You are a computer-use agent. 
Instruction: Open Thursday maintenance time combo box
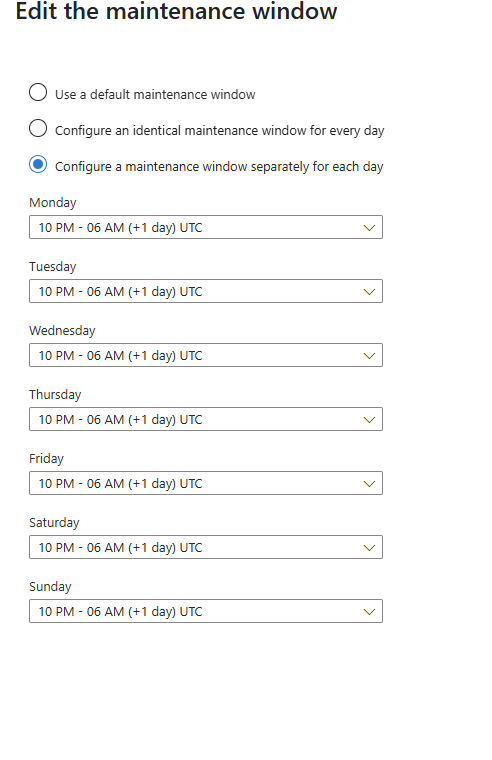[x=206, y=419]
